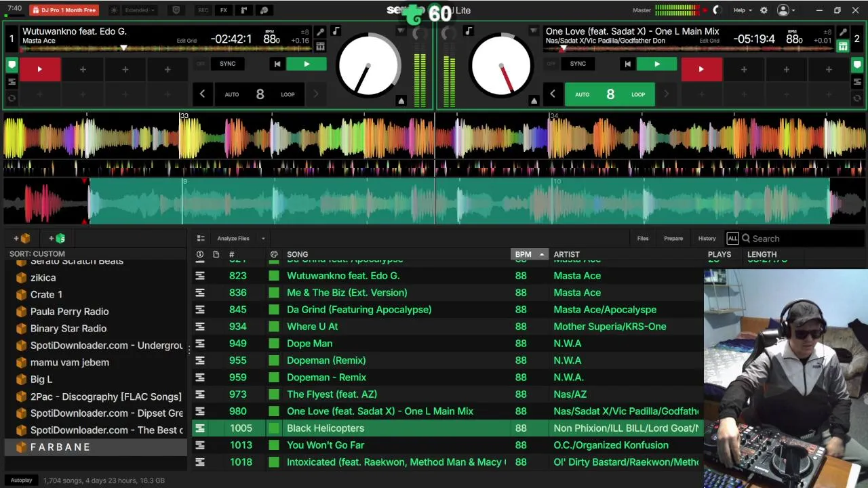Open the Files panel tab
The width and height of the screenshot is (868, 488).
pyautogui.click(x=643, y=239)
